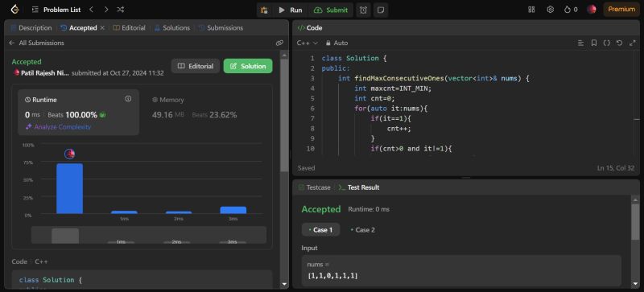Click the debugger icon next to Run
This screenshot has width=644, height=292.
coord(264,10)
